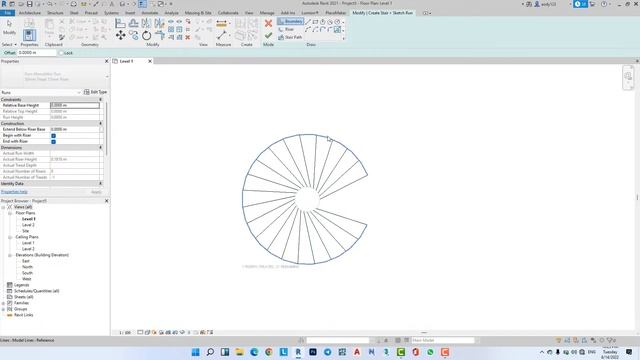
Task: Select Revit Links in browser
Action: pyautogui.click(x=24, y=315)
